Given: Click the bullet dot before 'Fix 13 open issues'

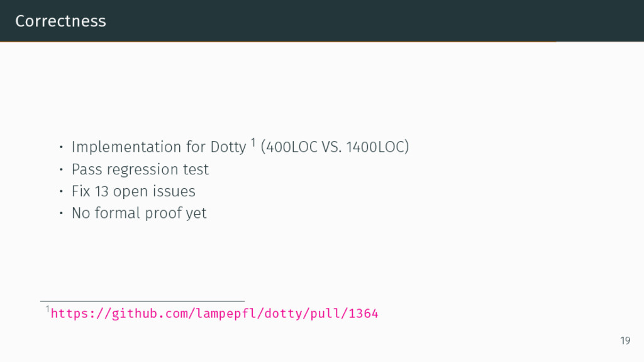Looking at the screenshot, I should [61, 191].
